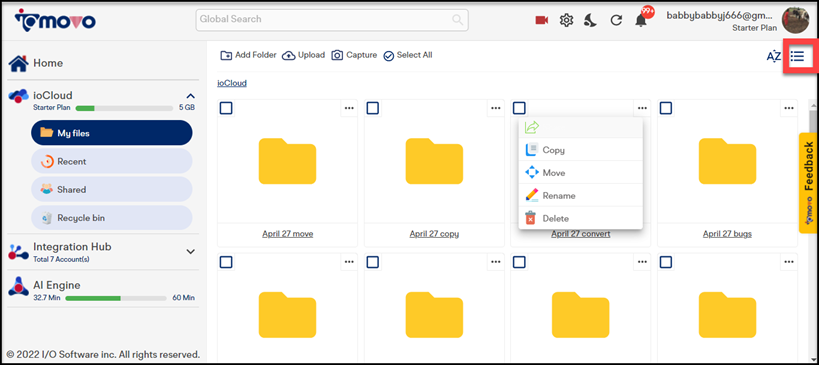The image size is (819, 365).
Task: Open the April 27 move folder icon
Action: click(287, 161)
